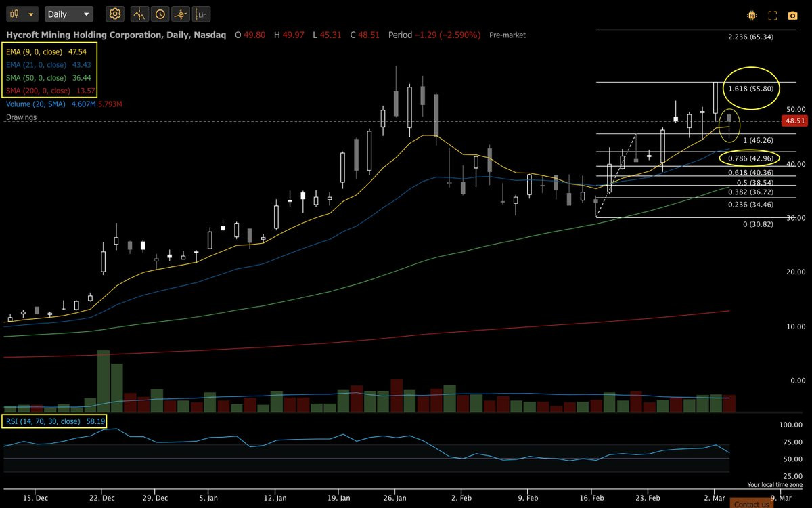Toggle the Lin linear scale button

tap(201, 14)
